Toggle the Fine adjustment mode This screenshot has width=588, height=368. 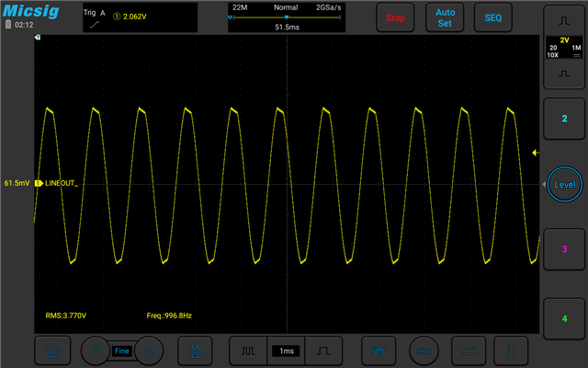(x=122, y=351)
